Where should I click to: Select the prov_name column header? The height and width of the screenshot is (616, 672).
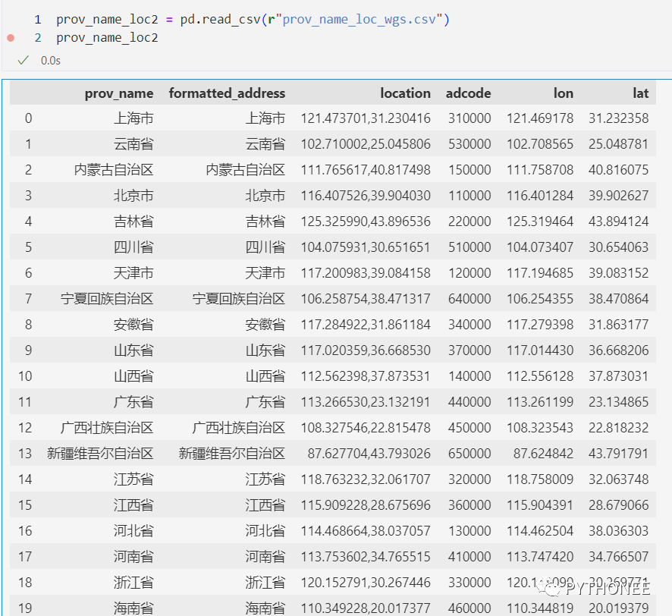119,93
